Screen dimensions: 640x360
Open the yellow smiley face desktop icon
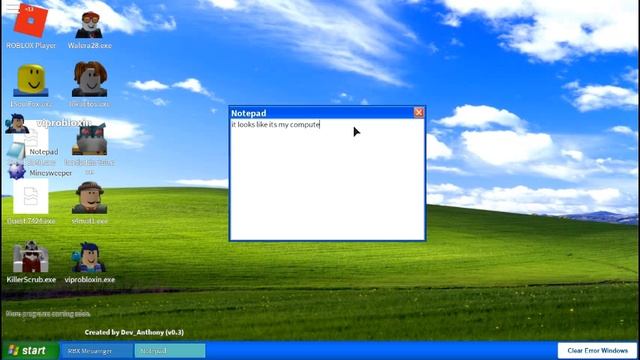[31, 80]
